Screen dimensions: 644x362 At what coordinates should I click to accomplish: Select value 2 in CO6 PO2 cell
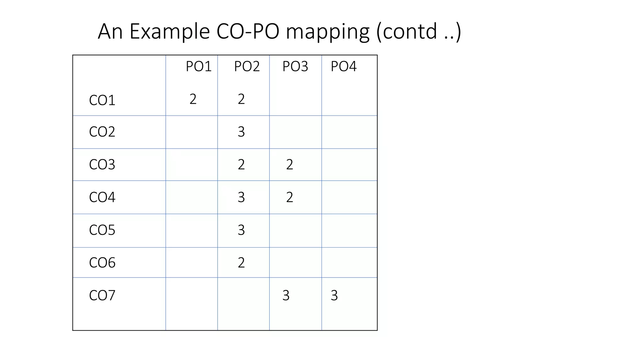point(241,262)
